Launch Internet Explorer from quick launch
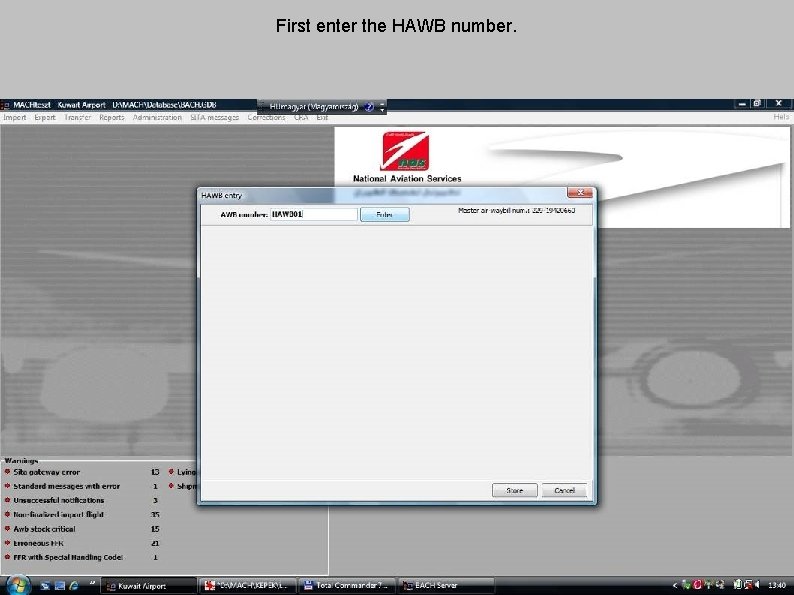The height and width of the screenshot is (595, 794). coord(74,585)
